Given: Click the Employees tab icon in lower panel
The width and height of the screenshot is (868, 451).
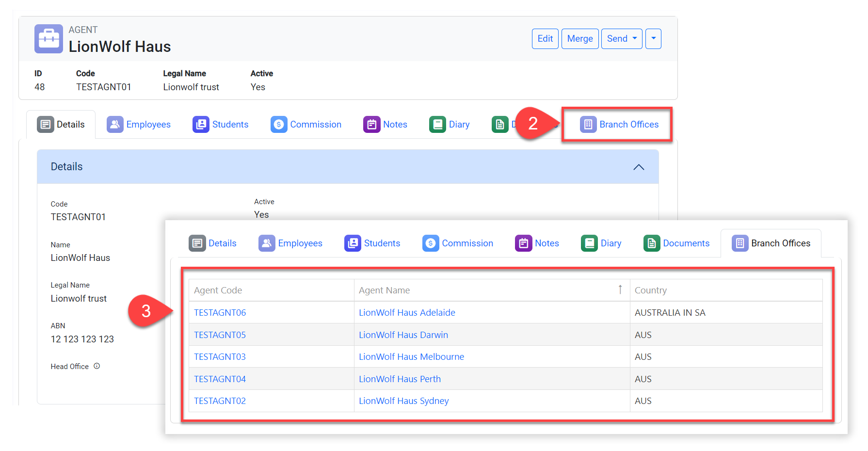Looking at the screenshot, I should coord(267,243).
